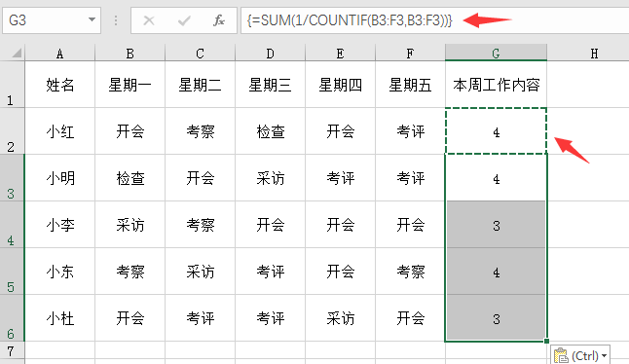Click the 星期二 header cell

click(200, 84)
